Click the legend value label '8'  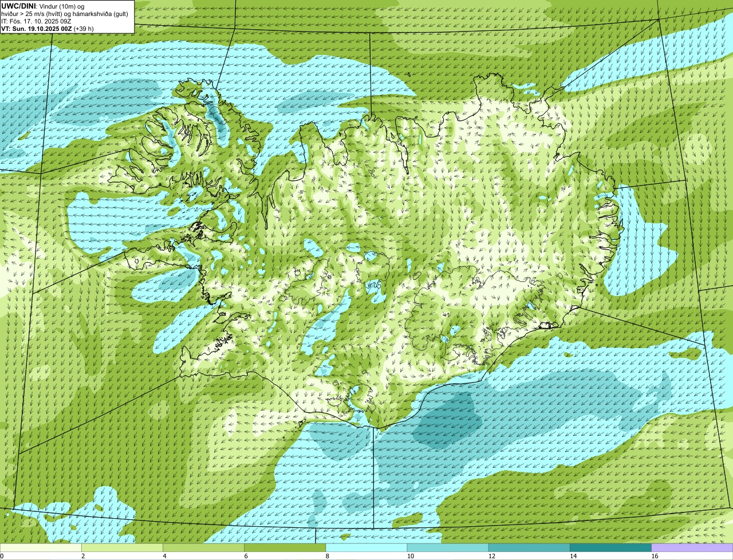(328, 556)
